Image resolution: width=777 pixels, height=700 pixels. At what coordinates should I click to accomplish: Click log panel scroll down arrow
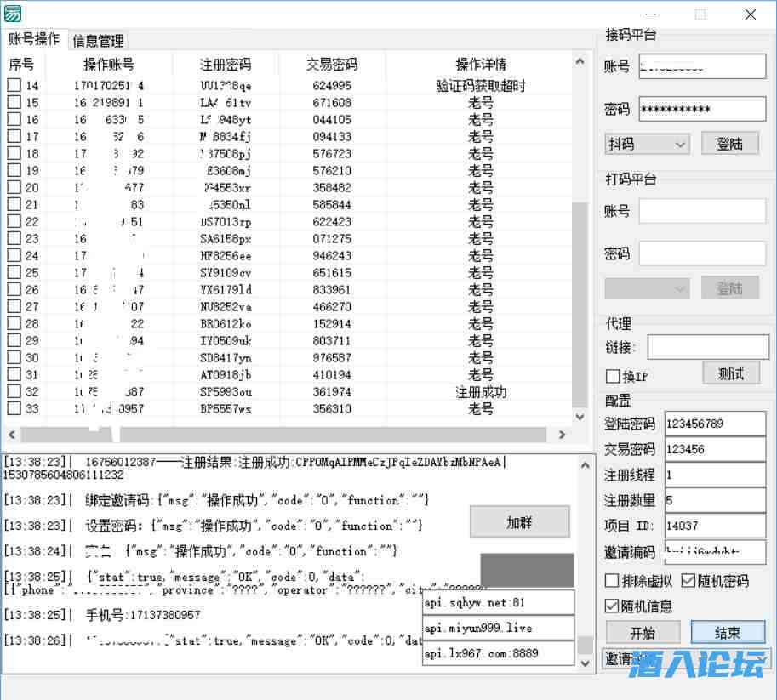coord(586,663)
